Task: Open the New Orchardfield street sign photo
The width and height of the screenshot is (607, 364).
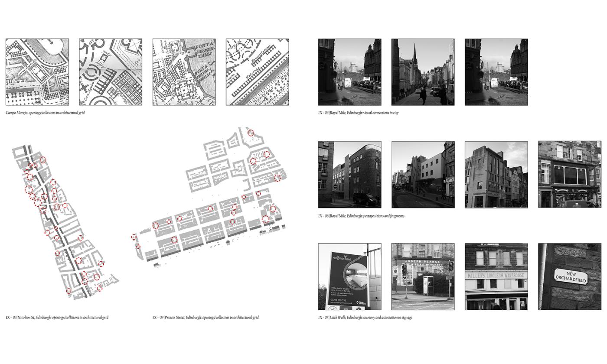Action: point(569,276)
